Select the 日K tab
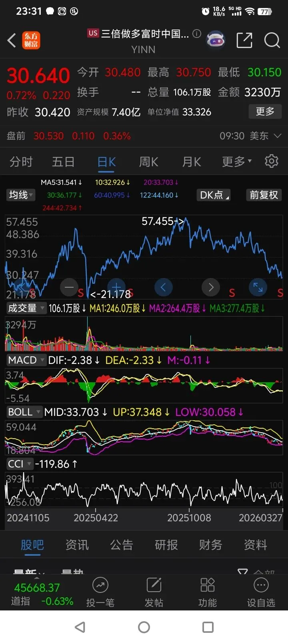This screenshot has height=644, width=288. point(107,162)
